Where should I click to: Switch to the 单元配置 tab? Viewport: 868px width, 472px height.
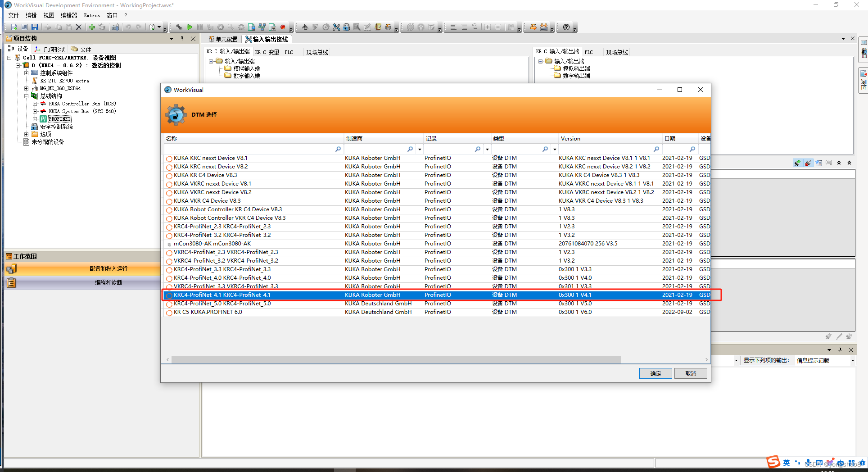(x=223, y=39)
